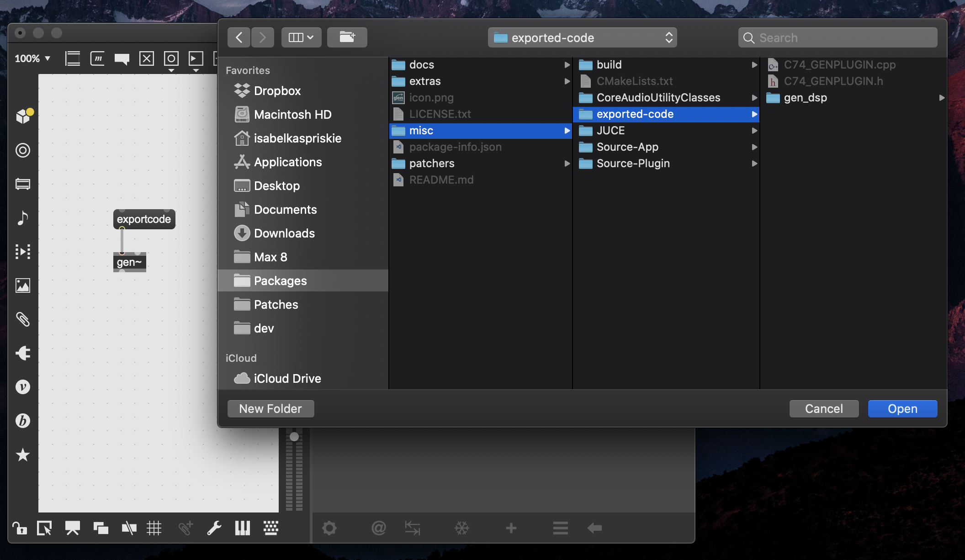Viewport: 965px width, 560px height.
Task: Click the star favorites icon in the sidebar
Action: point(23,454)
